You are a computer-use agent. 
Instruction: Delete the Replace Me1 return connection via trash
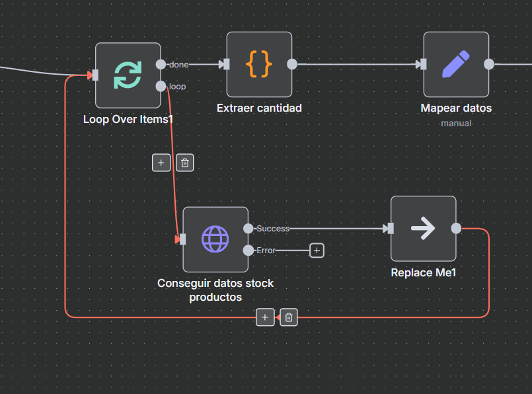[289, 318]
